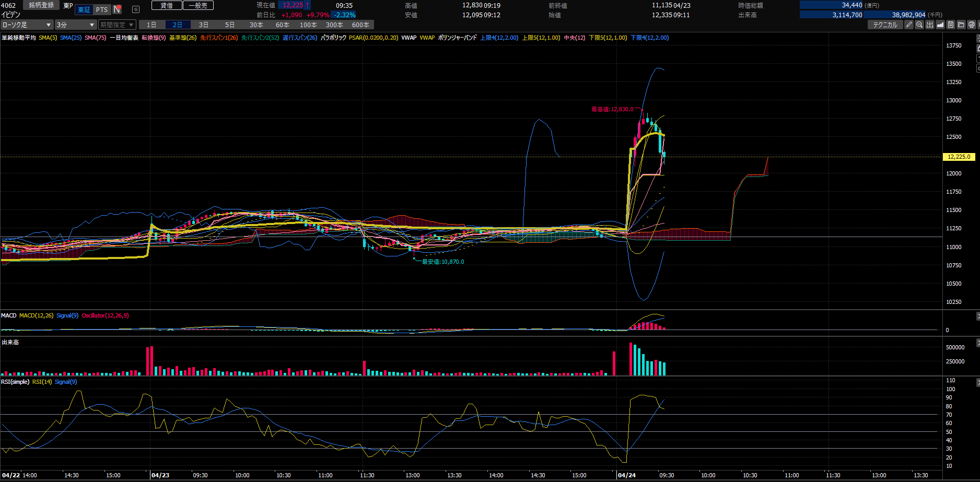Viewport: 980px width, 482px height.
Task: Click the floppy disk save icon
Action: pyautogui.click(x=951, y=25)
